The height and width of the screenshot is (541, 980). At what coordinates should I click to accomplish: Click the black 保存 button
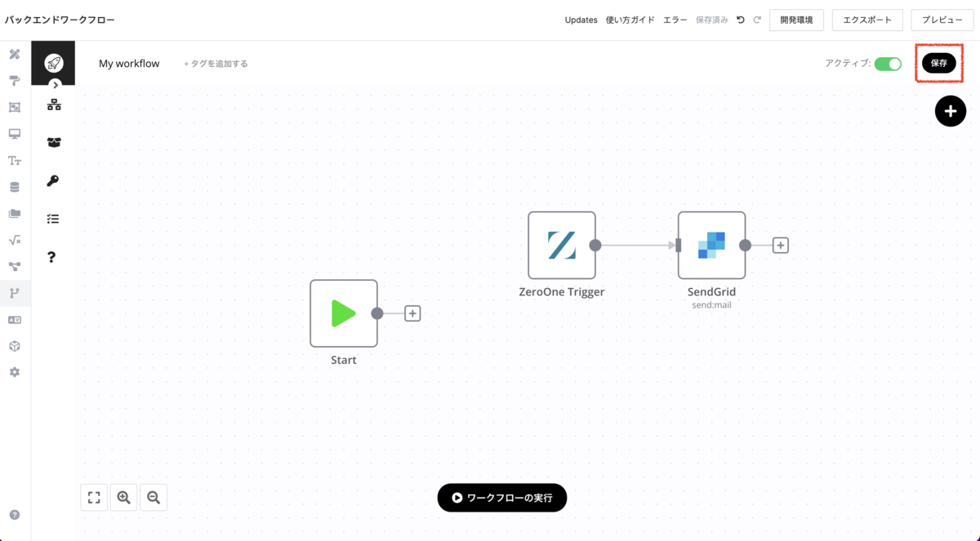tap(939, 63)
